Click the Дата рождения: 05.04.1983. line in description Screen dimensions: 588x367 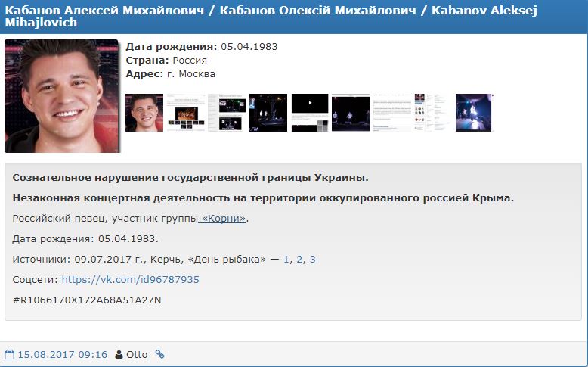(x=85, y=239)
